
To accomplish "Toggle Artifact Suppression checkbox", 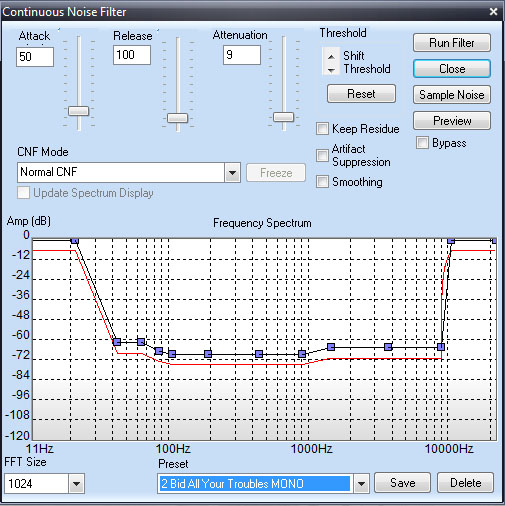I will tap(322, 155).
